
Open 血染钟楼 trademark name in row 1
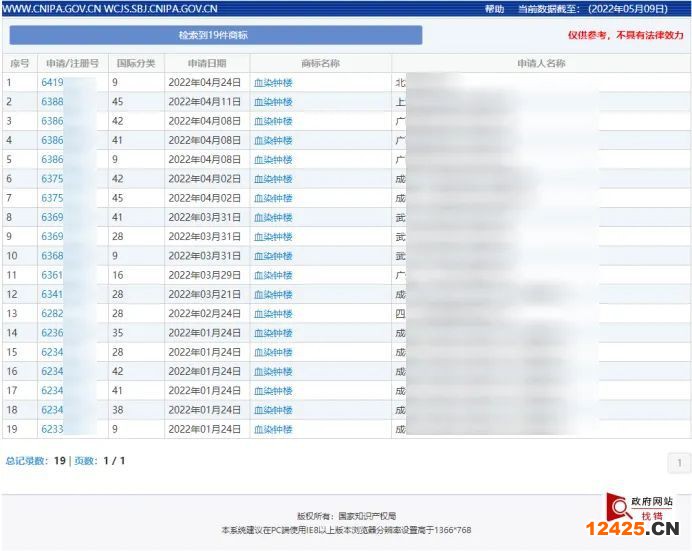[x=273, y=83]
